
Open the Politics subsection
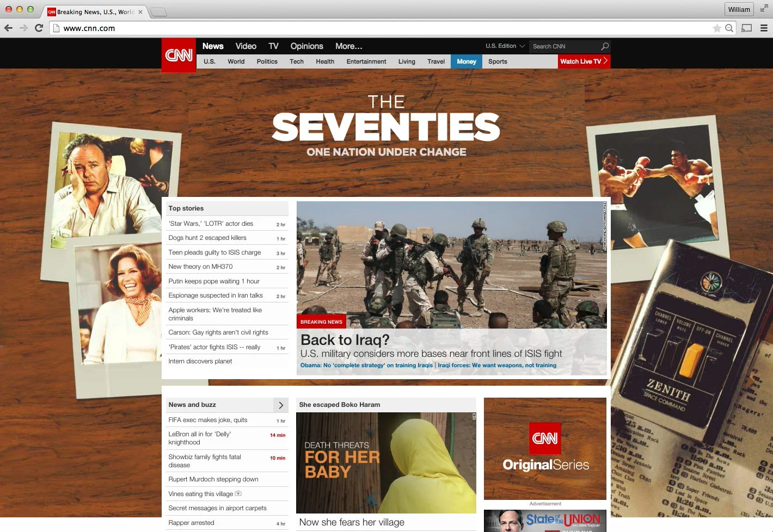[267, 61]
